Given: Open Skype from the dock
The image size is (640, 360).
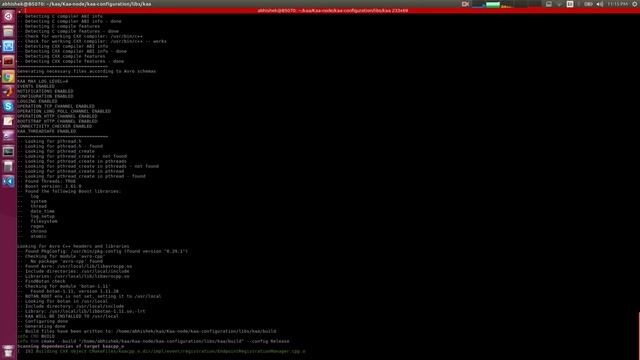Looking at the screenshot, I should tap(8, 107).
